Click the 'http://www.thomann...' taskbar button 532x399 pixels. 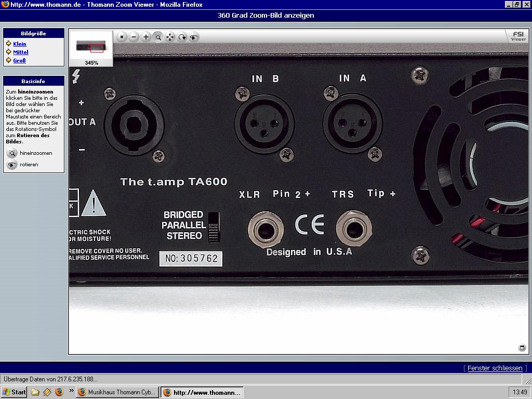click(202, 392)
